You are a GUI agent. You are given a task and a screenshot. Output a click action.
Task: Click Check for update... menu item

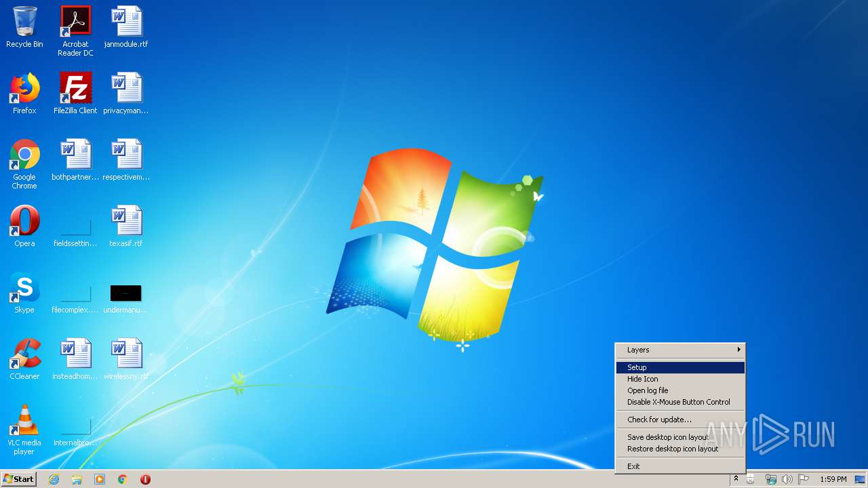[680, 420]
